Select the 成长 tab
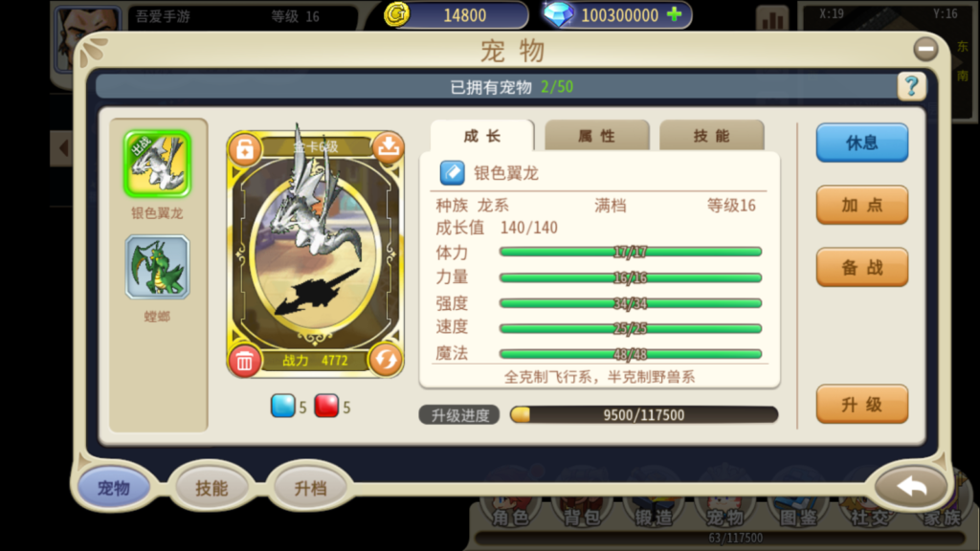This screenshot has width=980, height=551. click(482, 136)
